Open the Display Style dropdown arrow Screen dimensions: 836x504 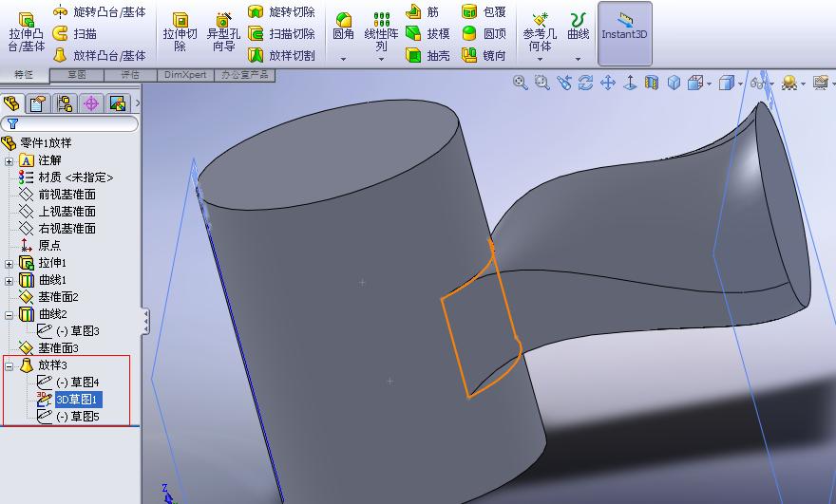coord(741,84)
